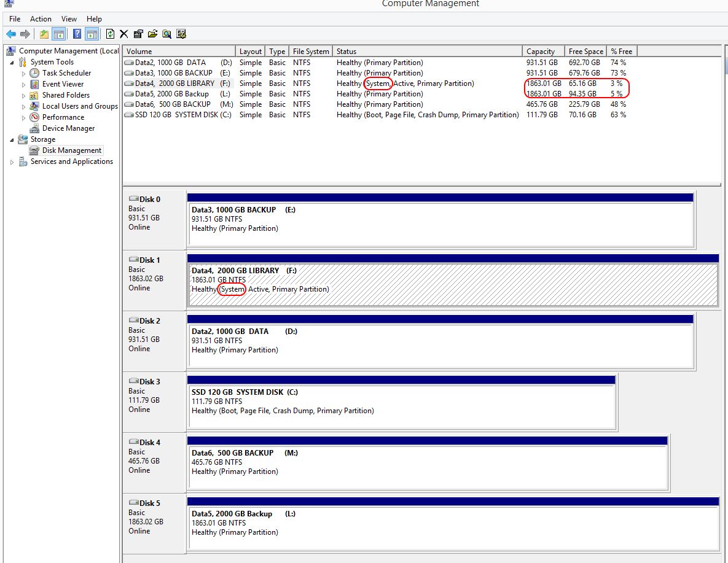Click the green Refresh icon
The height and width of the screenshot is (563, 728).
point(110,34)
